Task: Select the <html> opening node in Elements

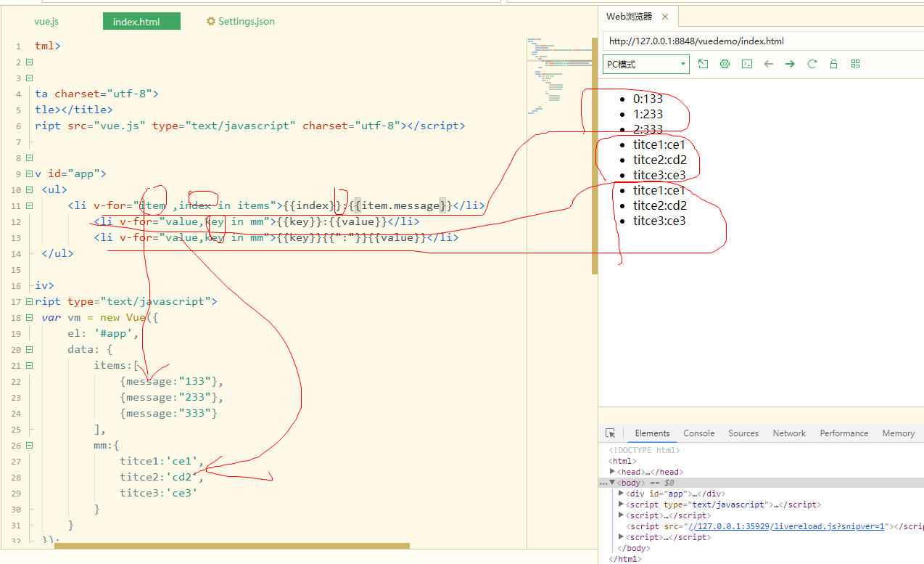Action: [622, 461]
